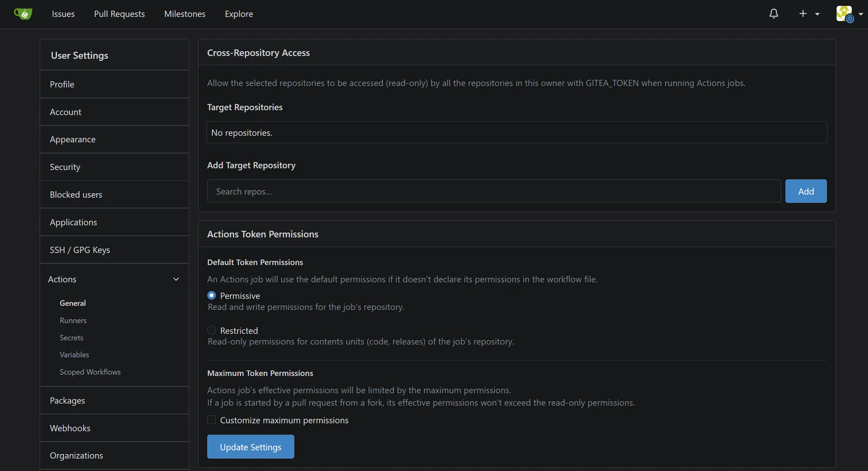868x471 pixels.
Task: Open the user avatar menu
Action: tap(844, 14)
